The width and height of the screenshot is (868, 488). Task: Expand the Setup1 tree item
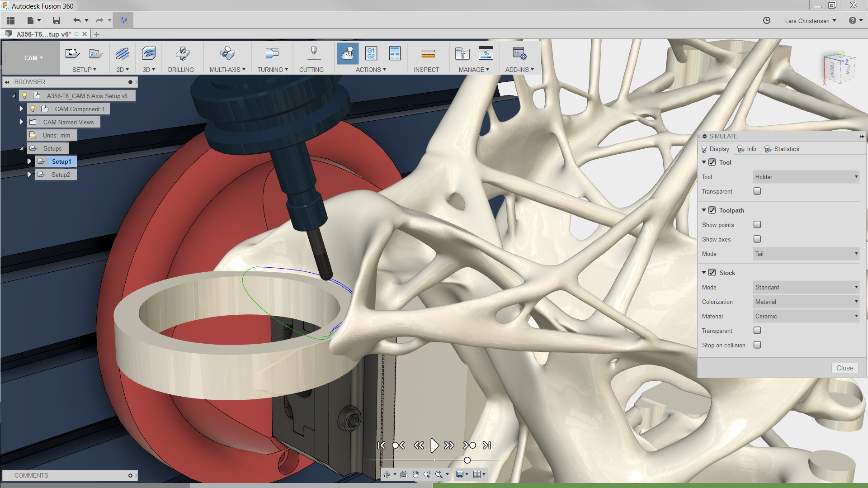pyautogui.click(x=29, y=161)
